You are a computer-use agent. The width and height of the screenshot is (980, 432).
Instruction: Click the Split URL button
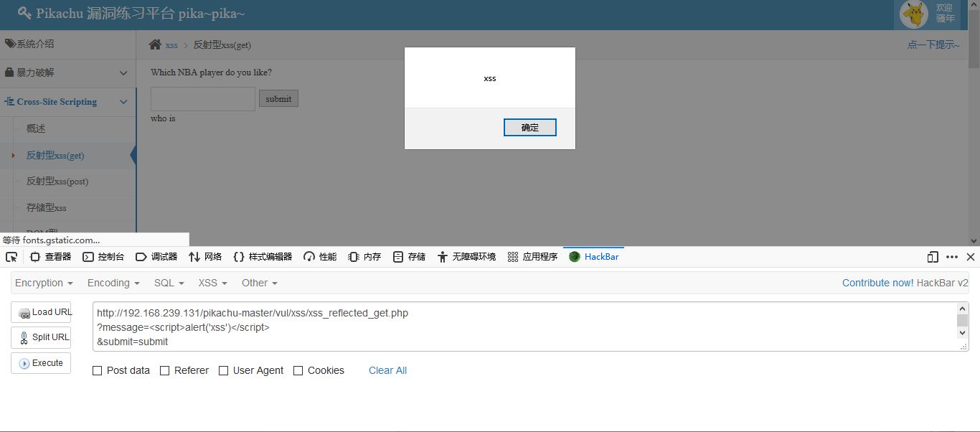(x=41, y=337)
